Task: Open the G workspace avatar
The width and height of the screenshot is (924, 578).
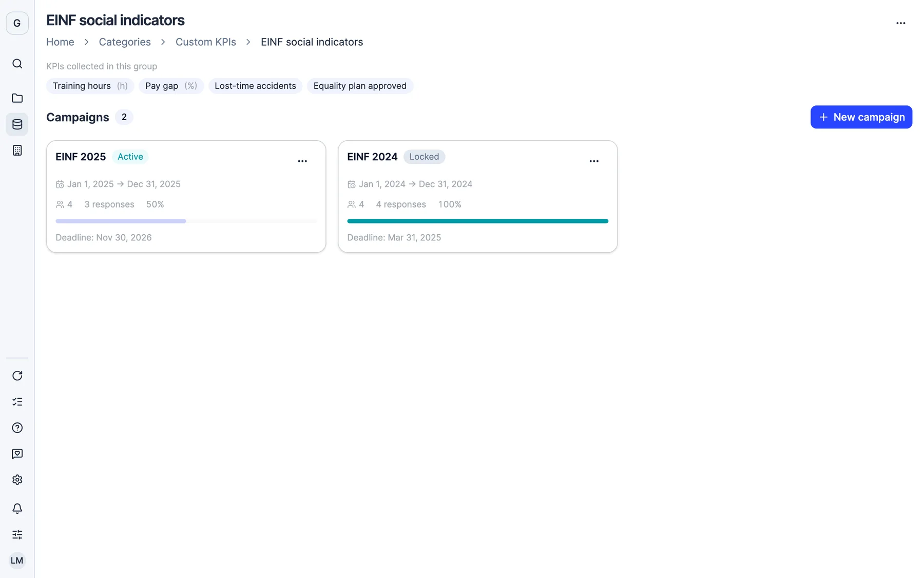Action: tap(17, 23)
